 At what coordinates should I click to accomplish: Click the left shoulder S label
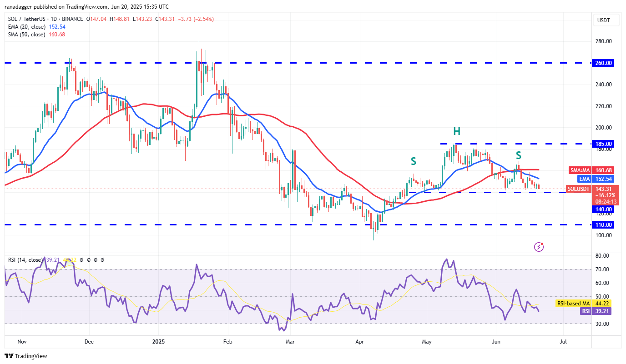(413, 161)
